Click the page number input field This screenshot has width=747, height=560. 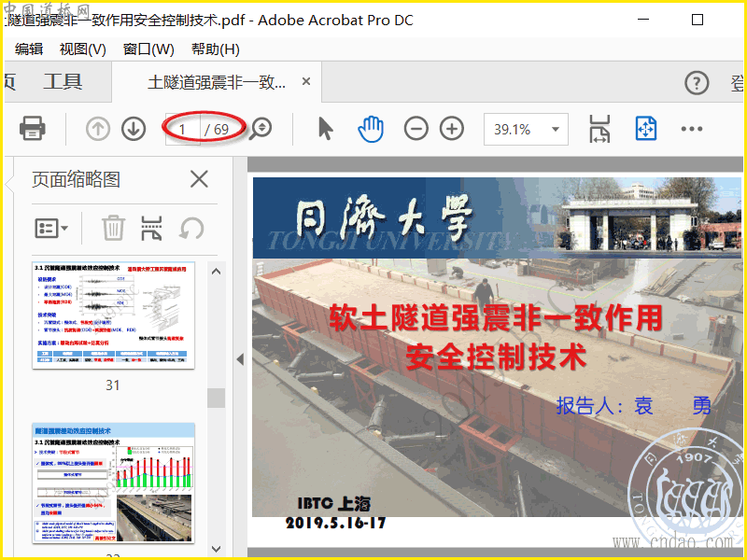(183, 129)
